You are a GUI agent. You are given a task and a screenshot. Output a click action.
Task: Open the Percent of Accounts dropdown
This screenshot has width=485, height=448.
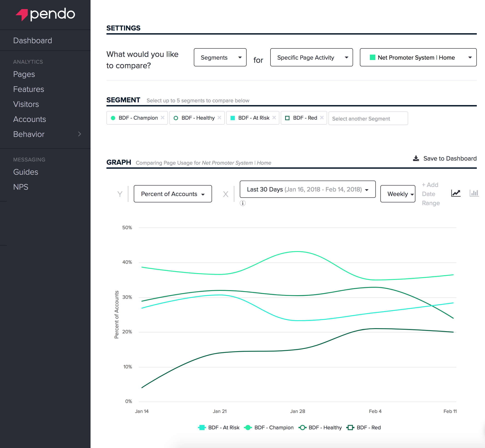pos(173,194)
